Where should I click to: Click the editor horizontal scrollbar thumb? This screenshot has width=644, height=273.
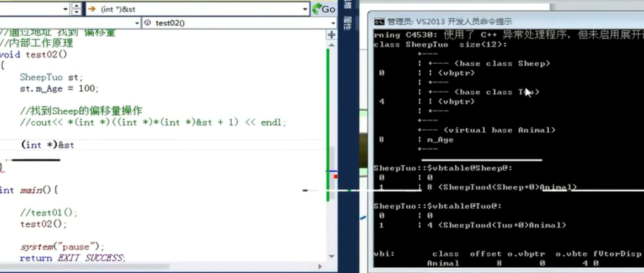click(84, 266)
